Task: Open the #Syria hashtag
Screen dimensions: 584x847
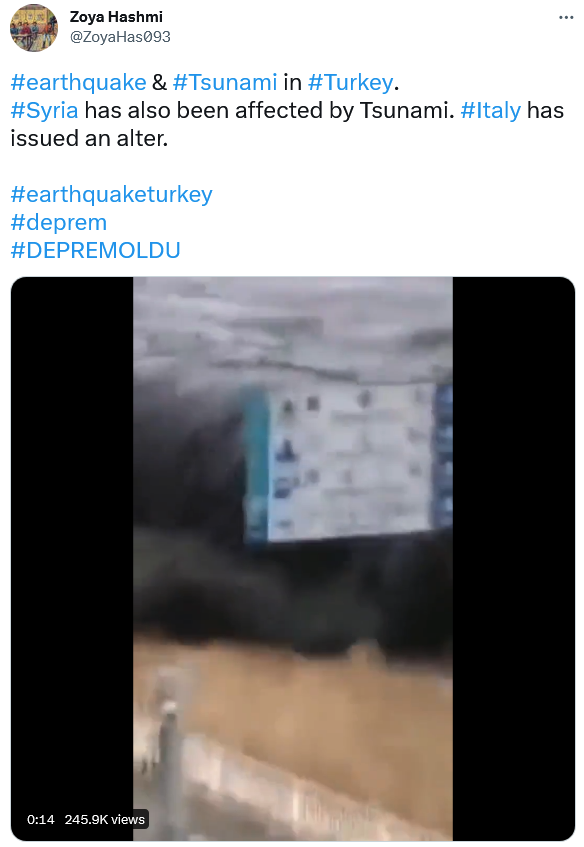Action: pyautogui.click(x=44, y=111)
